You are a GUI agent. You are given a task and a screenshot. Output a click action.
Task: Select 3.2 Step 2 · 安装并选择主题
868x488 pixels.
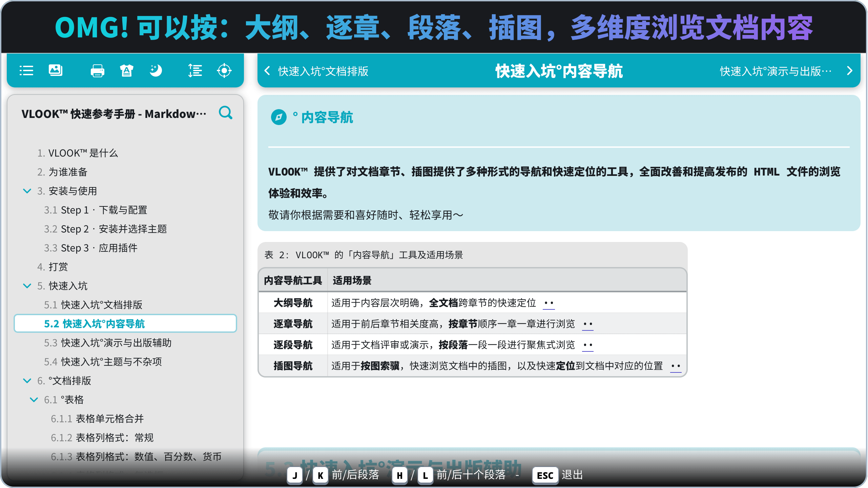105,229
